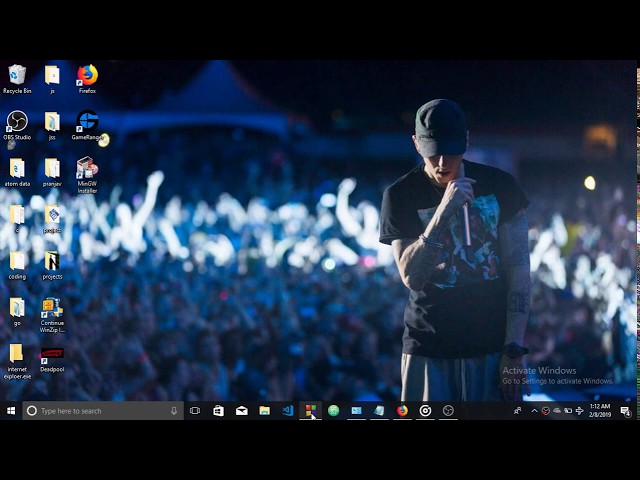This screenshot has height=480, width=640.
Task: Select the jss folder on desktop
Action: pyautogui.click(x=52, y=125)
